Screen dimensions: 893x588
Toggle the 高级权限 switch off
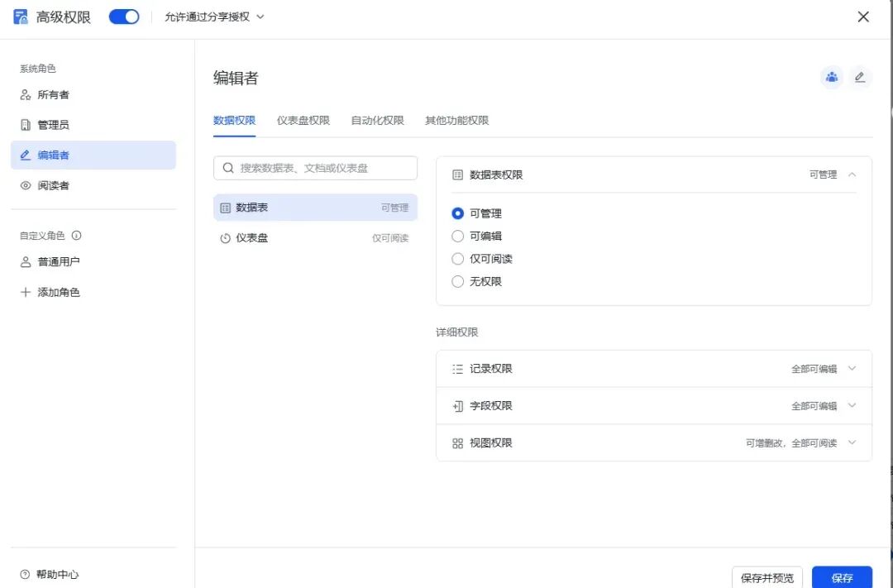click(x=124, y=17)
